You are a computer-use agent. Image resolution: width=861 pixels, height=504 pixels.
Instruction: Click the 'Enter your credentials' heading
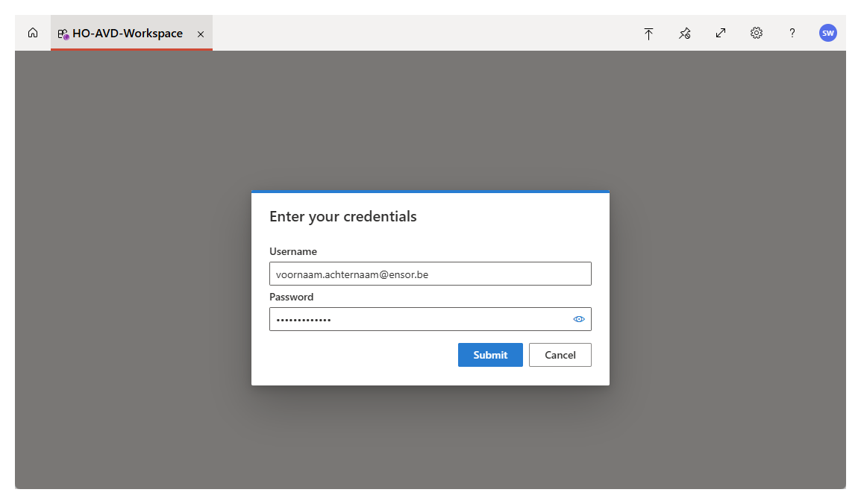tap(342, 216)
